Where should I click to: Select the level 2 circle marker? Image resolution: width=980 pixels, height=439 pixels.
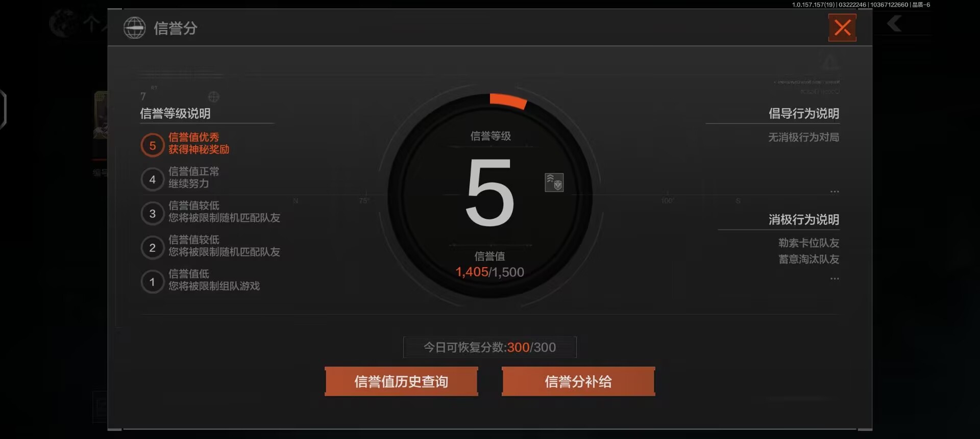point(152,248)
